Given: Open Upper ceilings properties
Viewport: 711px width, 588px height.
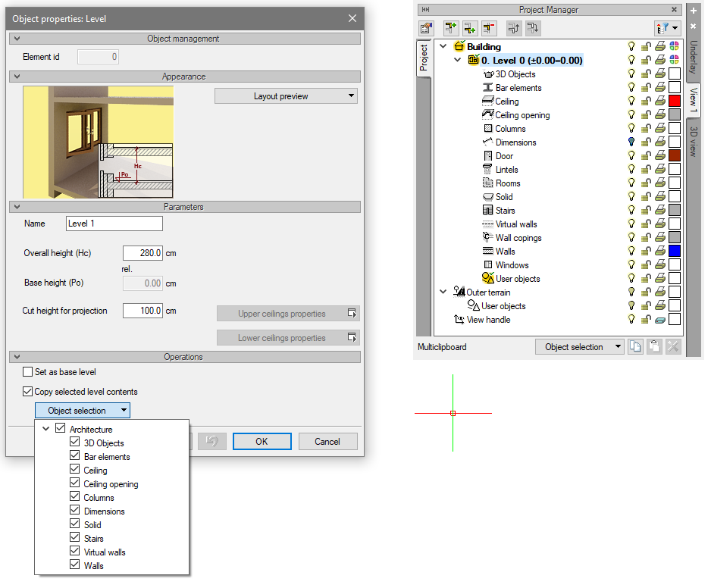Looking at the screenshot, I should tap(288, 313).
